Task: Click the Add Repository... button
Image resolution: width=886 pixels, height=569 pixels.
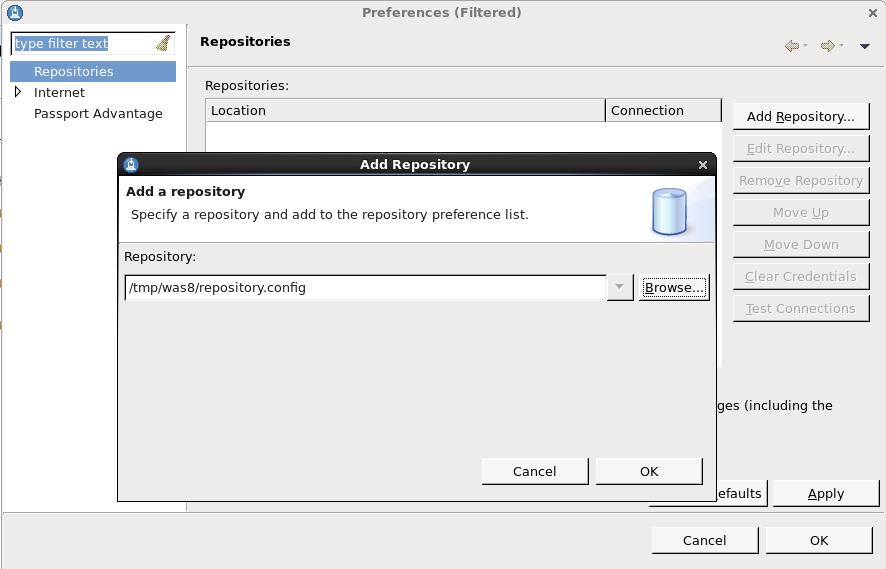Action: (801, 116)
